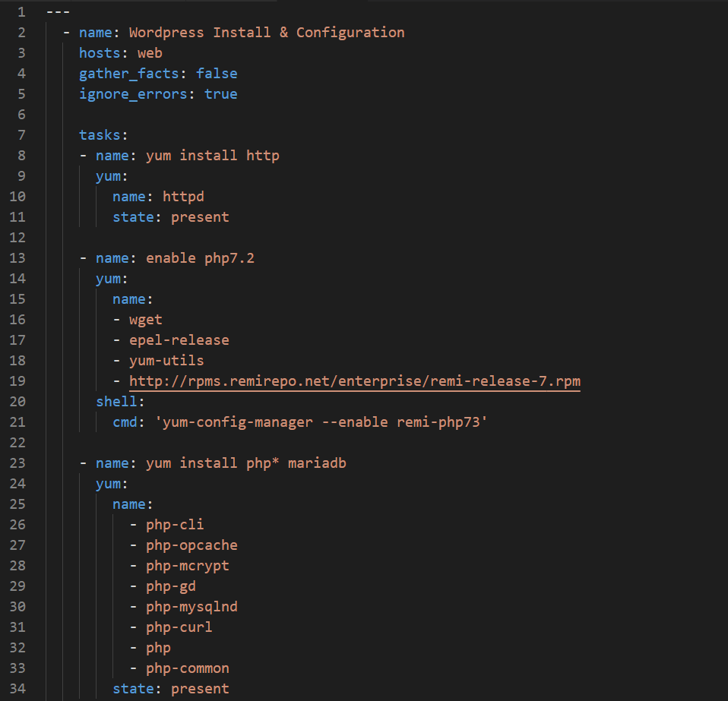Click the 'yum' key on line 14
This screenshot has height=701, width=728.
click(x=108, y=279)
